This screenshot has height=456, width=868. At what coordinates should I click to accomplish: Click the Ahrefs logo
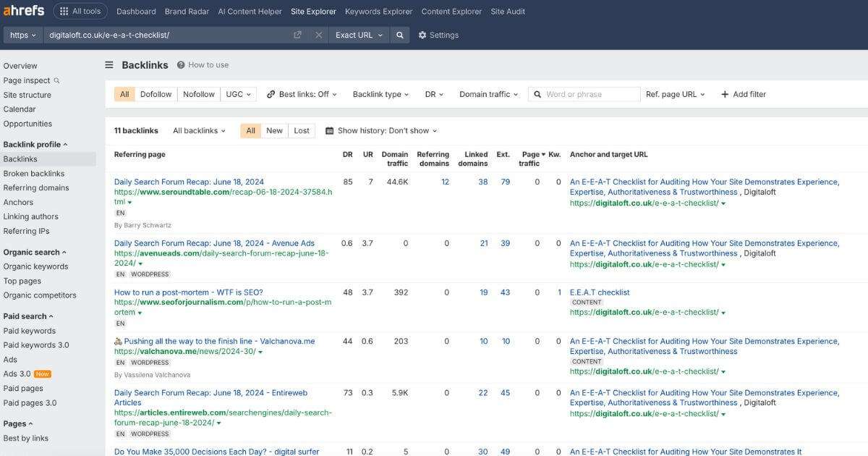coord(23,11)
